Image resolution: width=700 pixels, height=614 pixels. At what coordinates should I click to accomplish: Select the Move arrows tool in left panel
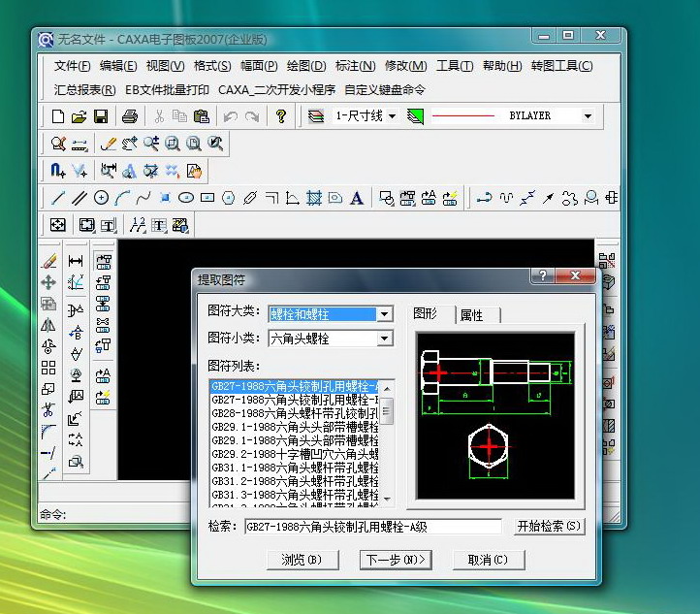48,282
